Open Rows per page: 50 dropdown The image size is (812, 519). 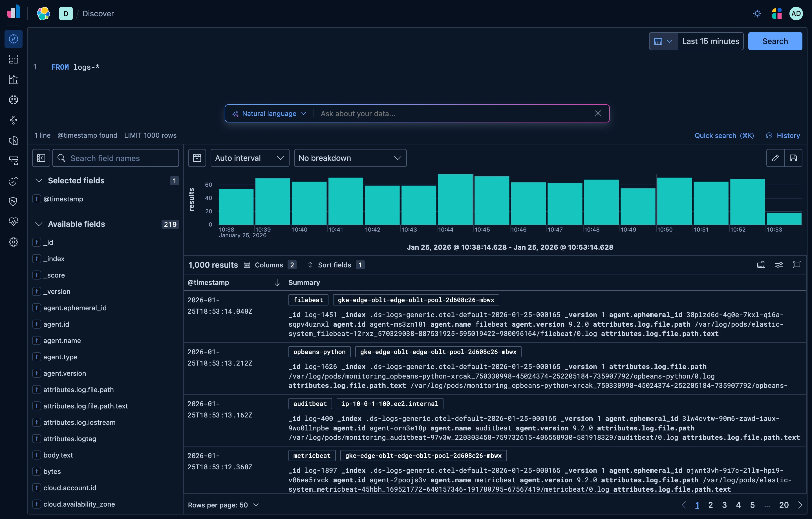pos(223,505)
